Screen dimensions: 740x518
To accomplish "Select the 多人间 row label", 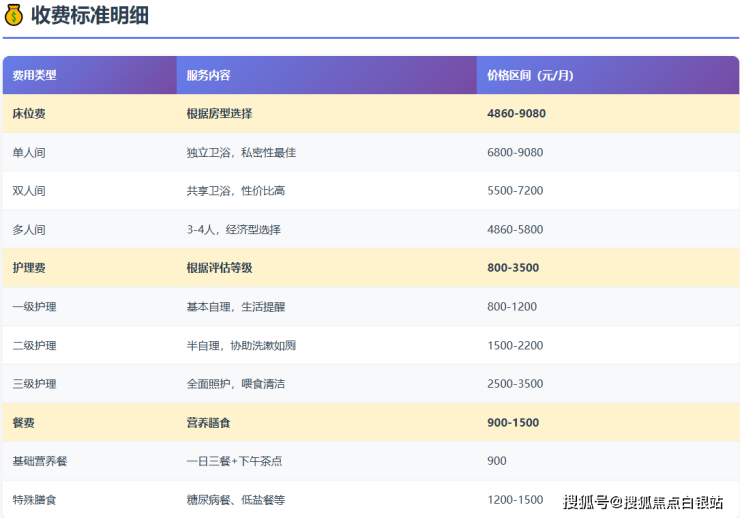I will click(x=29, y=230).
